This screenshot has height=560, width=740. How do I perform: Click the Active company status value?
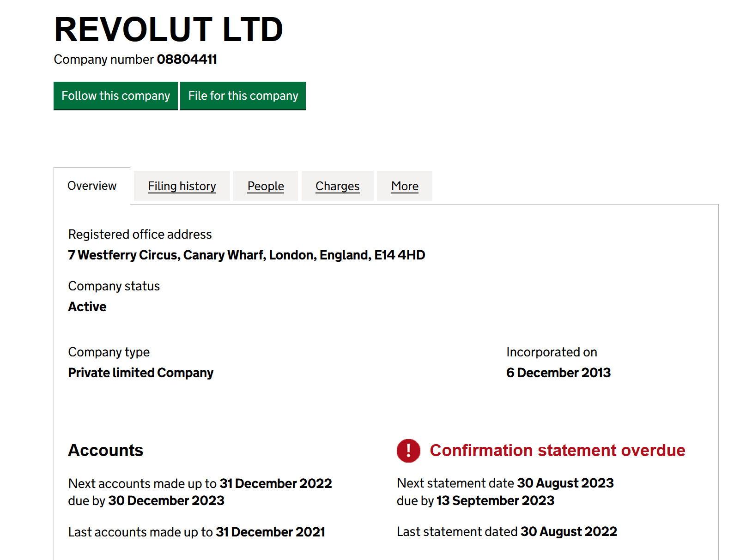coord(87,307)
